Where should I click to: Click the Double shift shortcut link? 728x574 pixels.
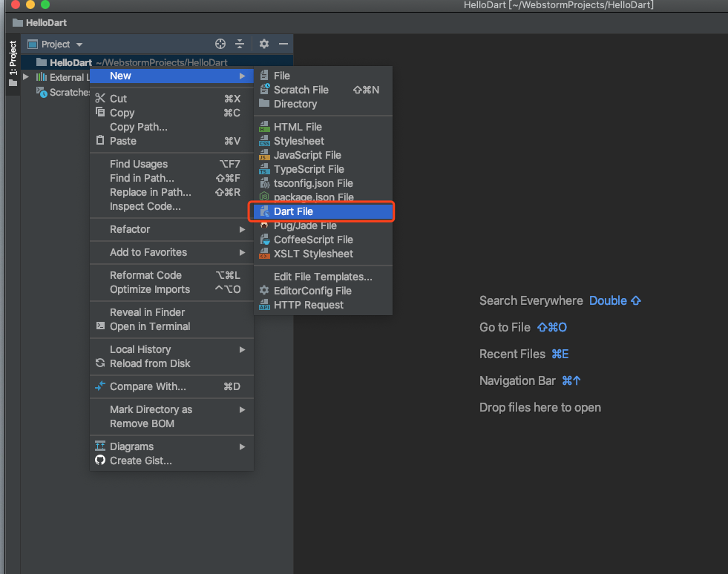pyautogui.click(x=615, y=300)
